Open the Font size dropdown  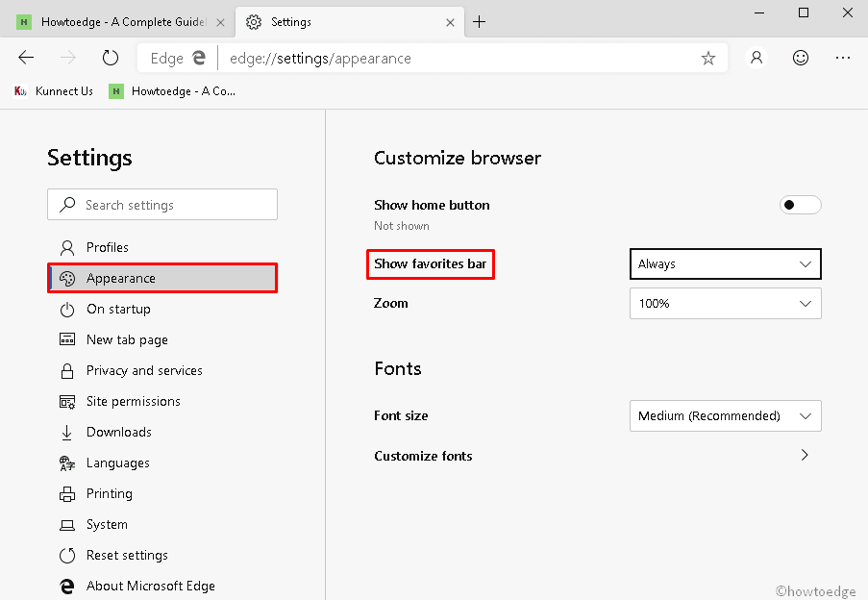pyautogui.click(x=725, y=415)
